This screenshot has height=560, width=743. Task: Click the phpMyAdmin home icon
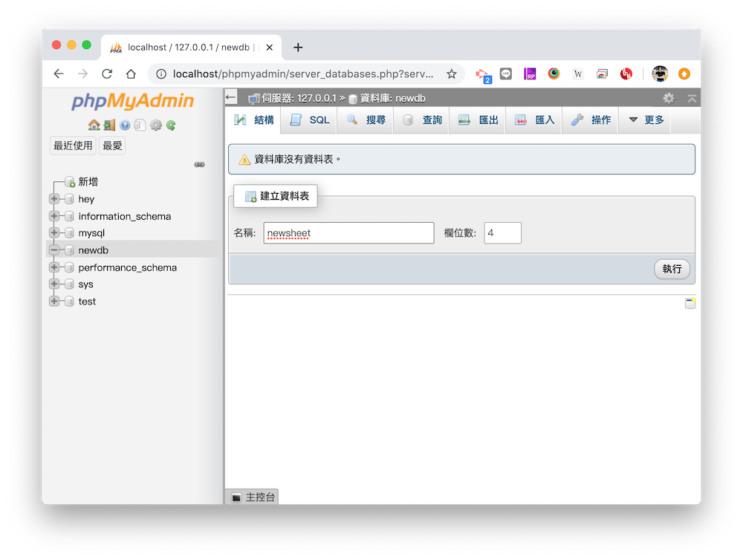pos(94,125)
